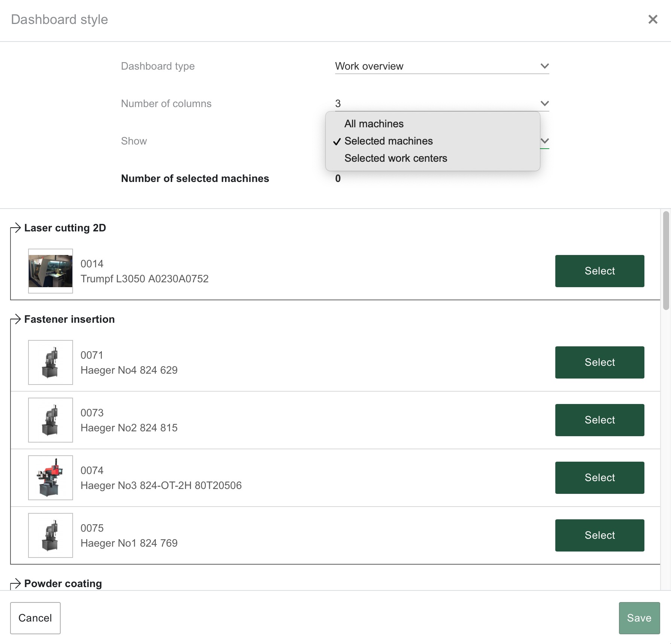
Task: Open the Number of columns dropdown
Action: (x=544, y=103)
